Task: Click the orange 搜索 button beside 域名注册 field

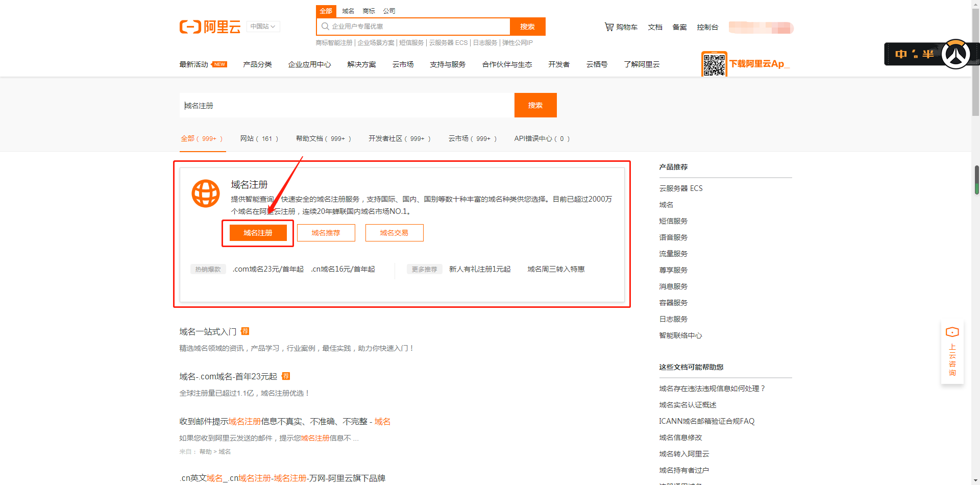Action: point(535,105)
